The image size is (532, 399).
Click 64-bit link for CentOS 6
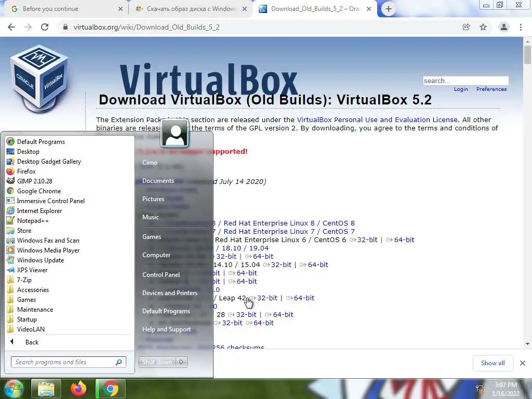click(x=401, y=240)
